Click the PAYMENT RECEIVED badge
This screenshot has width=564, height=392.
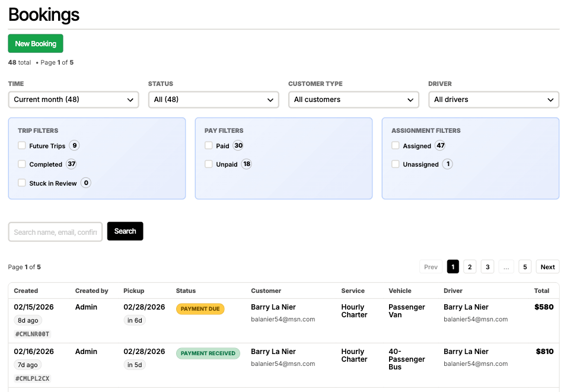pyautogui.click(x=208, y=353)
